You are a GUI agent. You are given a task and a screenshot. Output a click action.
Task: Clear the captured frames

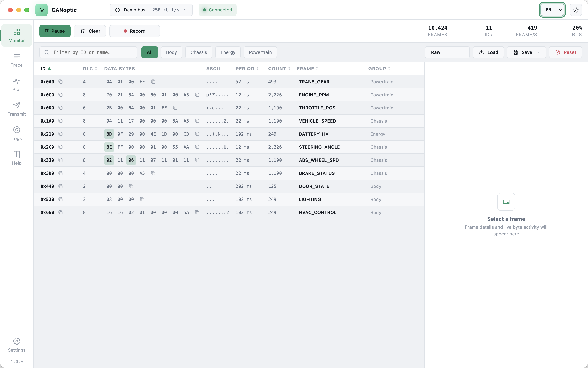[x=90, y=31]
